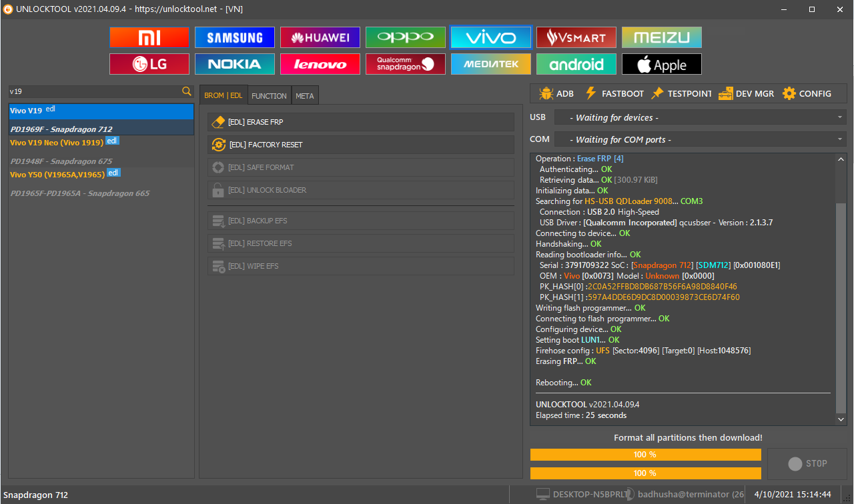The image size is (854, 504).
Task: Click Elapsed time : 25 seconds text
Action: pyautogui.click(x=581, y=415)
